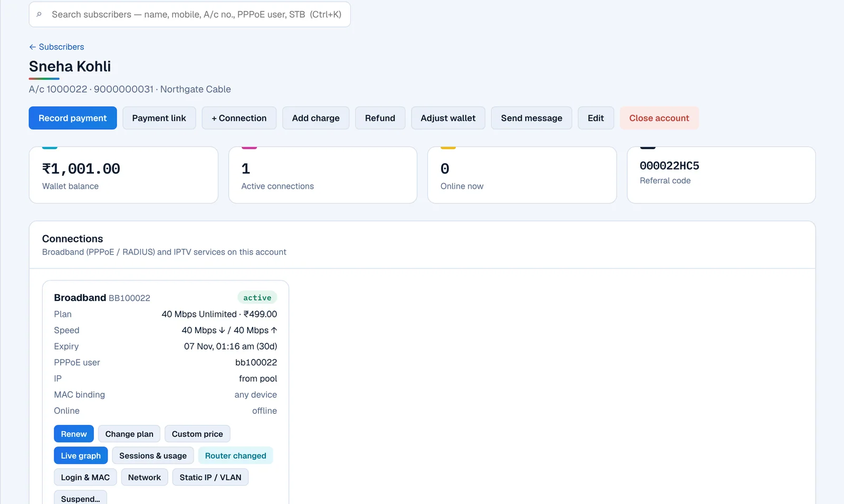The width and height of the screenshot is (844, 504).
Task: Click the MAC binding value any device
Action: 256,394
